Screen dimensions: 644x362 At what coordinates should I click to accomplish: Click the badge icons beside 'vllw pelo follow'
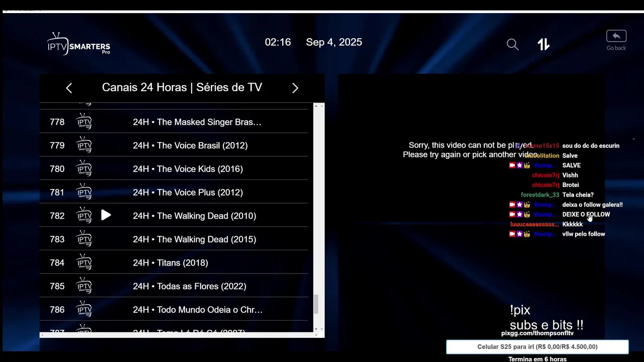point(519,234)
